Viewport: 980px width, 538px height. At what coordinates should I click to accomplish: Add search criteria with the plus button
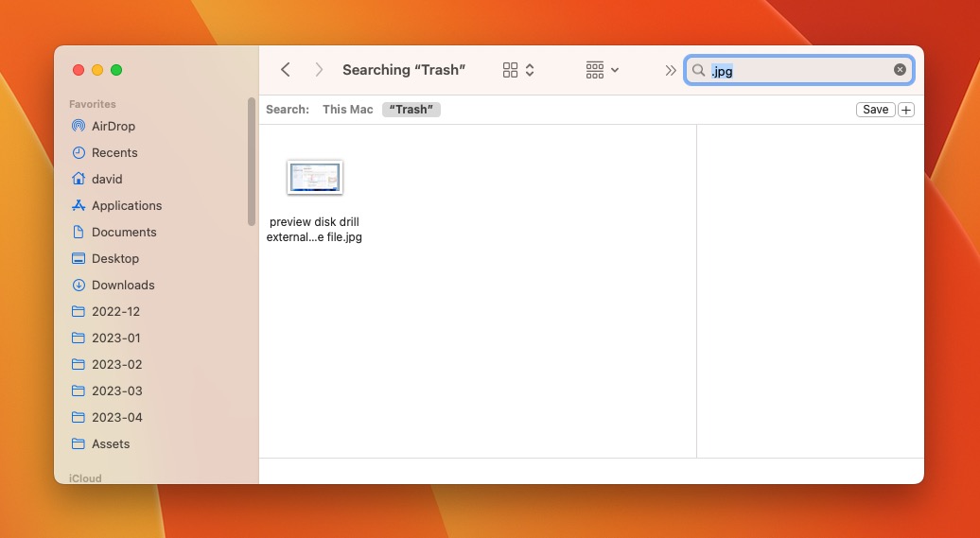point(905,110)
